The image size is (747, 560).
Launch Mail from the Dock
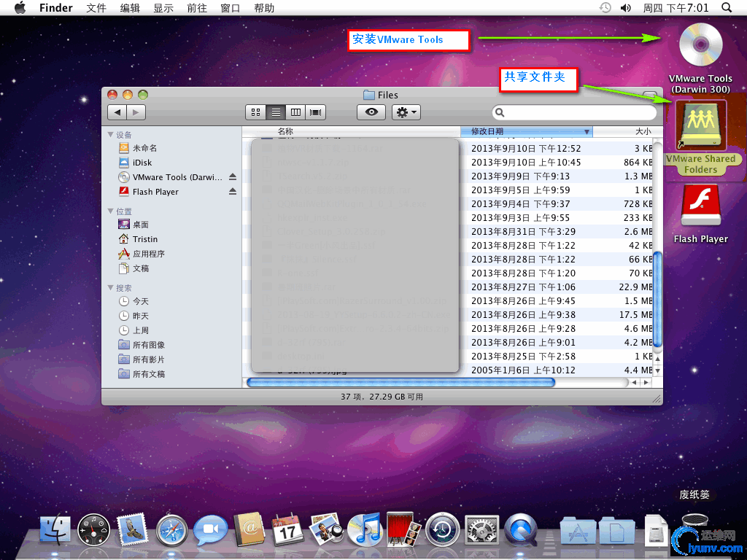coord(132,530)
